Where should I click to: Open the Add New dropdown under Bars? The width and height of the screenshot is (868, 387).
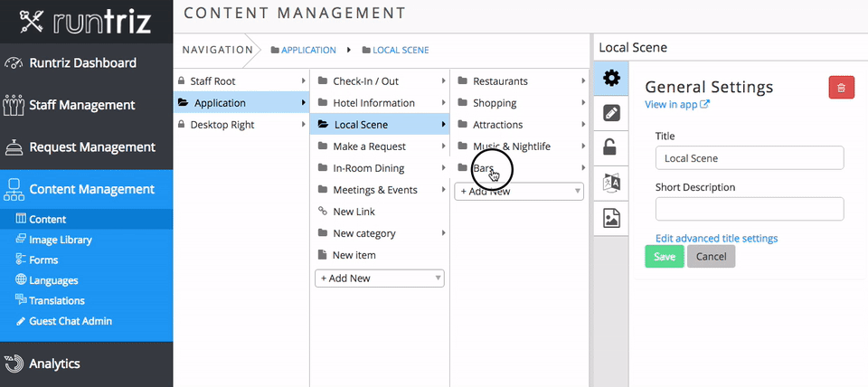[x=519, y=191]
